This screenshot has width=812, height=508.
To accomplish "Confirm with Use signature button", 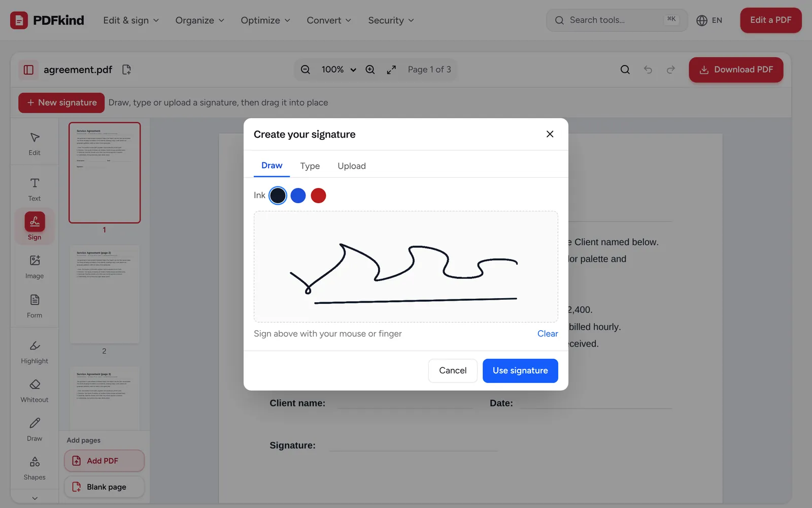I will 520,371.
